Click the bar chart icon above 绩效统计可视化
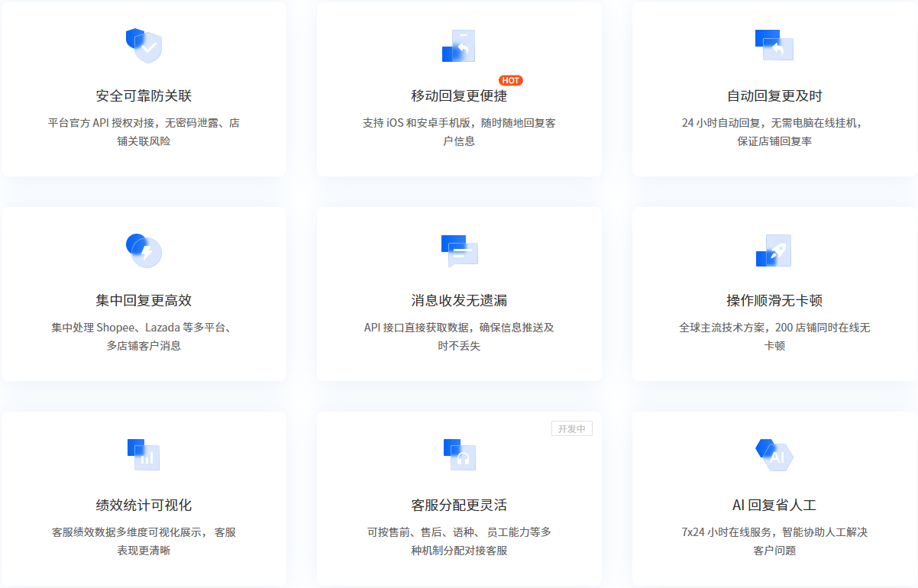The height and width of the screenshot is (588, 918). click(144, 455)
